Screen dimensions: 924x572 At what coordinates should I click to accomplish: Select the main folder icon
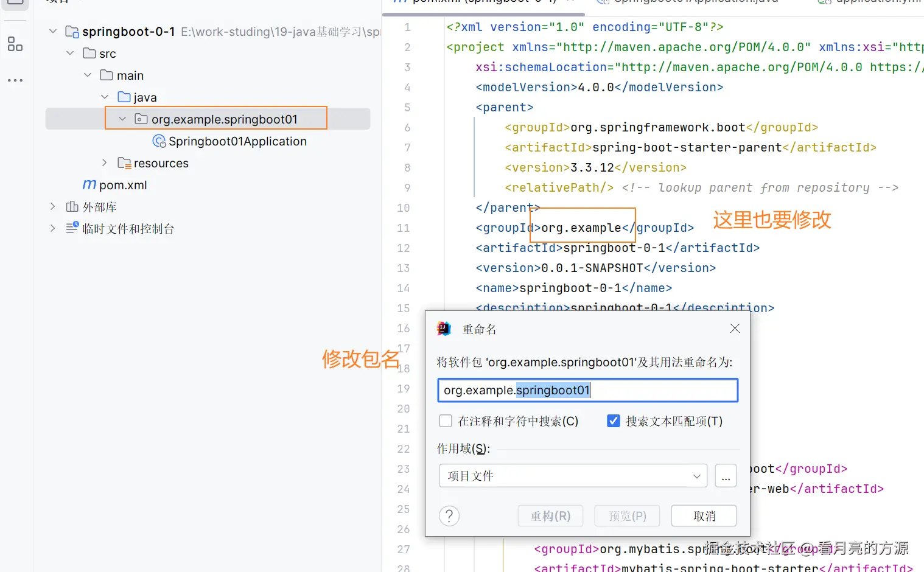click(x=107, y=75)
